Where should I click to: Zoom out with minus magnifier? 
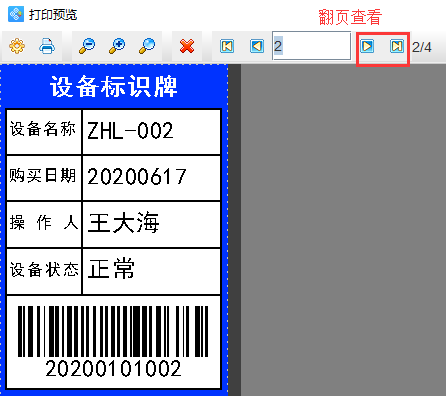click(87, 46)
